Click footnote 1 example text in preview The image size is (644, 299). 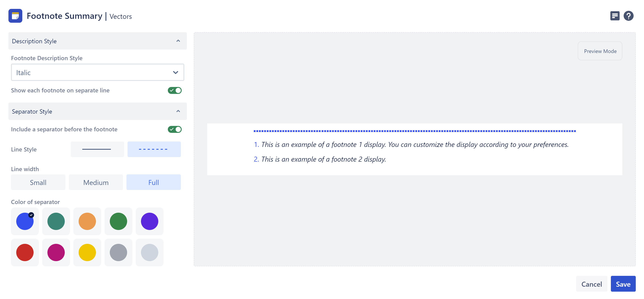click(x=413, y=144)
